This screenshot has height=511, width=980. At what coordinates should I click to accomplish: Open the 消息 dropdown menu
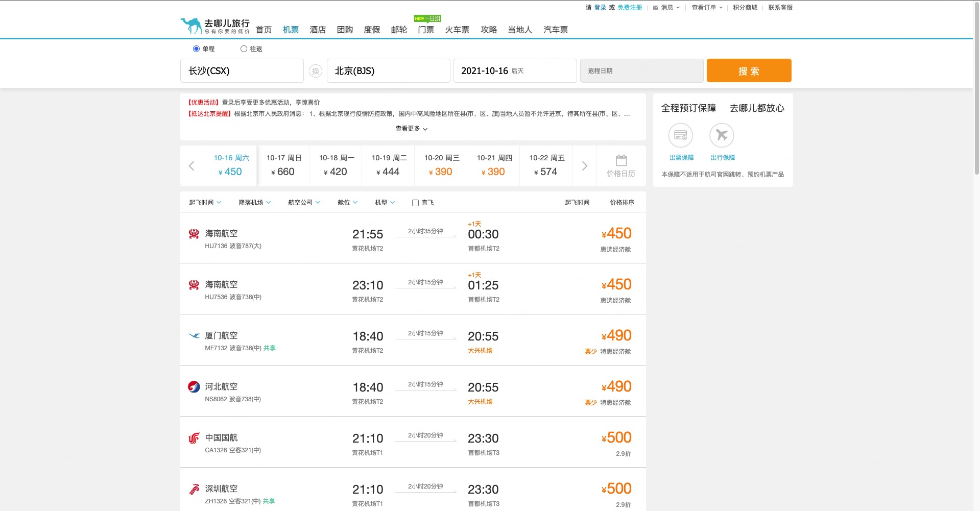click(670, 8)
